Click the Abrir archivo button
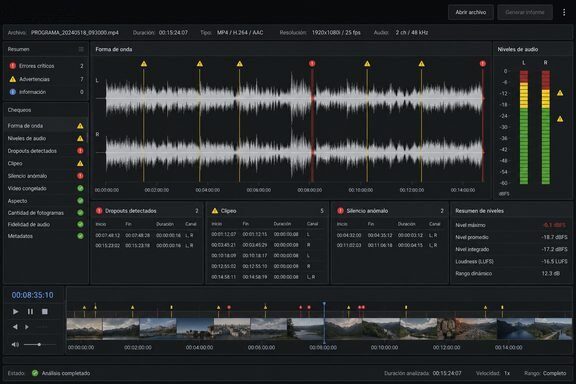This screenshot has width=576, height=384. [x=471, y=12]
